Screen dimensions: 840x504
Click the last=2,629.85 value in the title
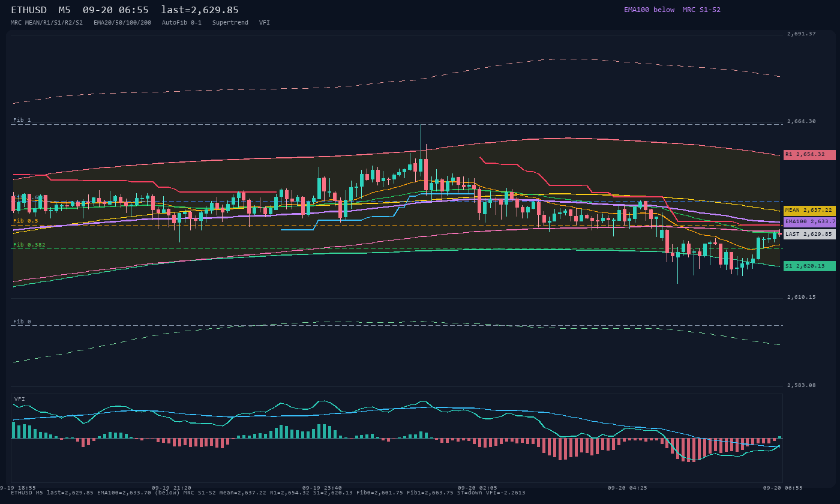point(200,10)
